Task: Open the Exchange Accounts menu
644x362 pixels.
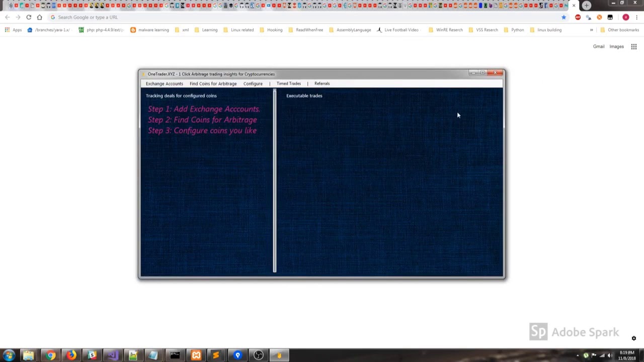Action: pyautogui.click(x=165, y=83)
